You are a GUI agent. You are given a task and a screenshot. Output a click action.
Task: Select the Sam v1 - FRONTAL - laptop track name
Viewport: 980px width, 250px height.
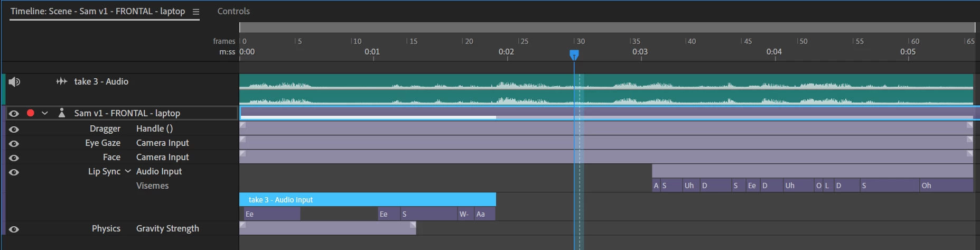tap(127, 113)
